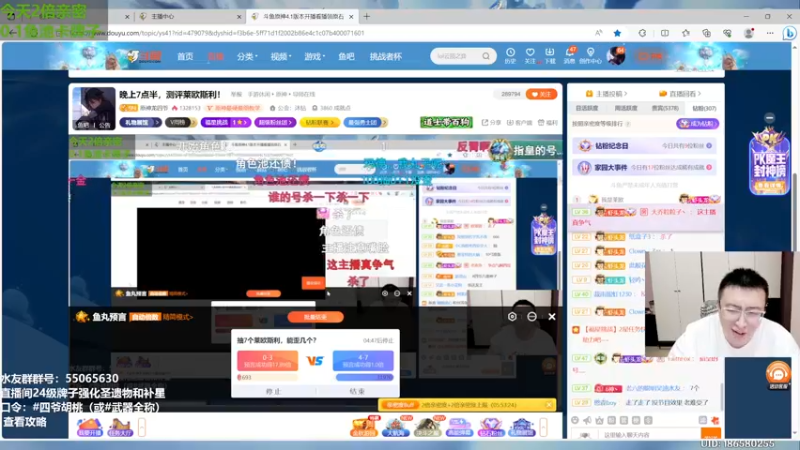Select the red 0-3 prediction option
The width and height of the screenshot is (800, 450).
coord(267,361)
